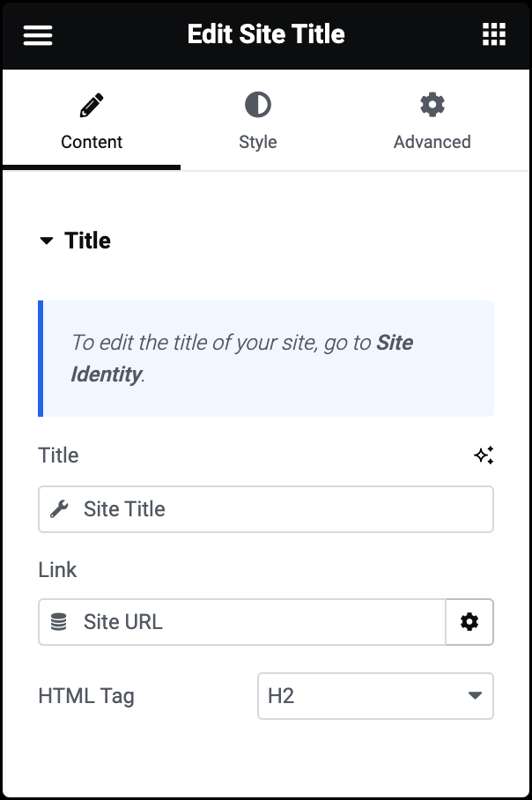Screen dimensions: 532x800
Task: Click the wrench icon in Title field
Action: click(59, 509)
